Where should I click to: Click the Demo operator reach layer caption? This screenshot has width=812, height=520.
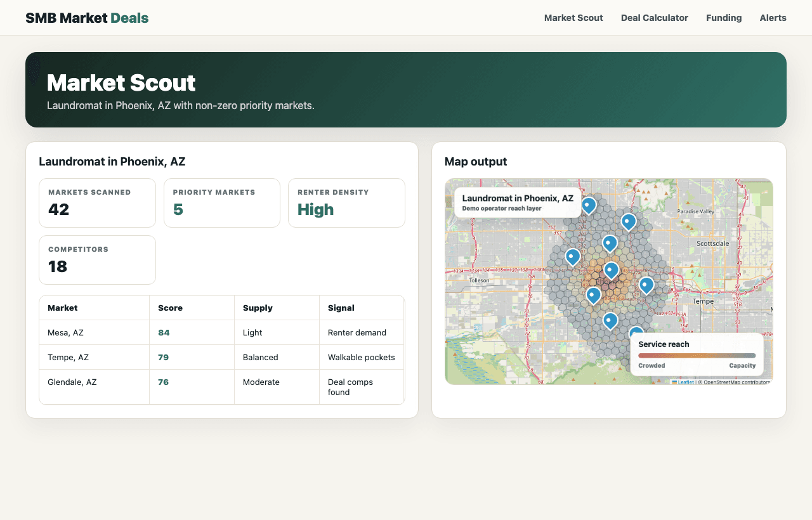tap(502, 208)
